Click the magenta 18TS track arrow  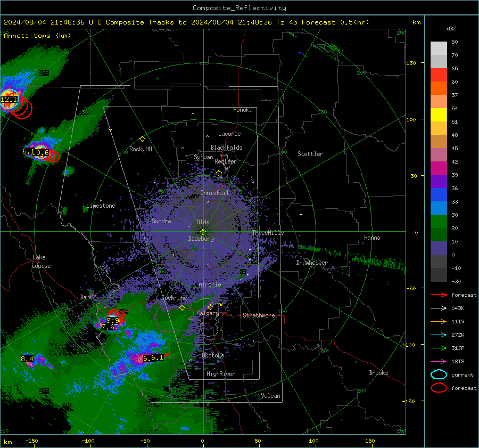click(439, 362)
